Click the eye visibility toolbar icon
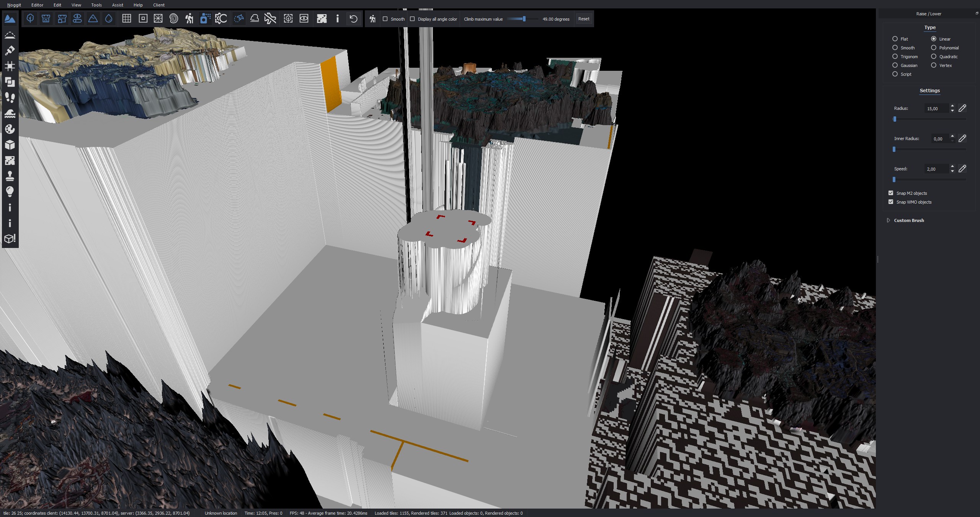Viewport: 980px width, 517px height. click(304, 19)
